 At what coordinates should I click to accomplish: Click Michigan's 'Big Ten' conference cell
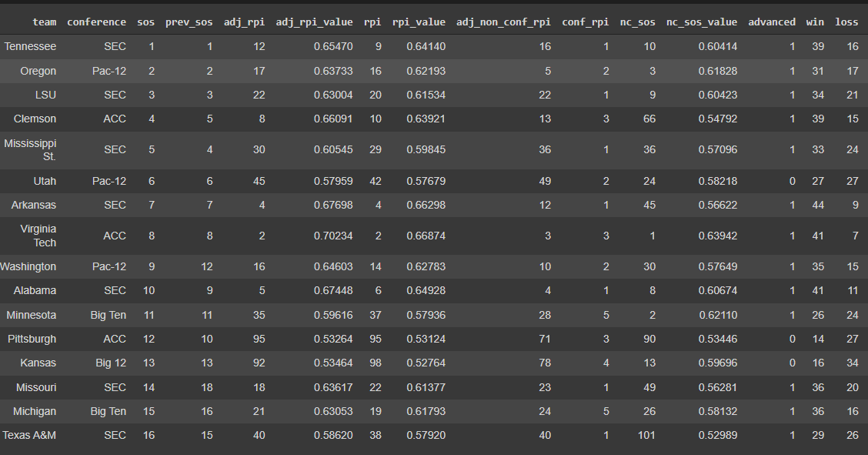108,411
